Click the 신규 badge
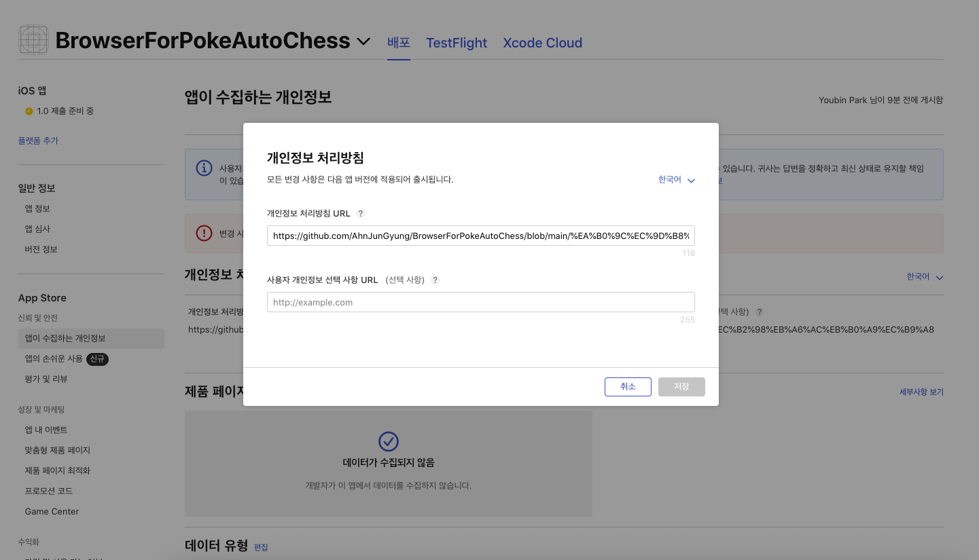This screenshot has width=979, height=560. tap(99, 358)
